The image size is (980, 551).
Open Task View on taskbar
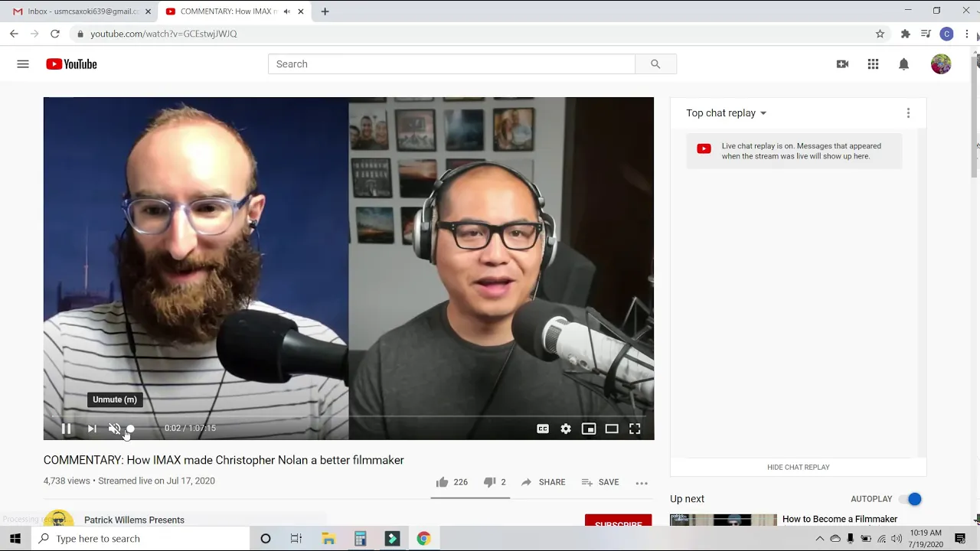pyautogui.click(x=296, y=539)
